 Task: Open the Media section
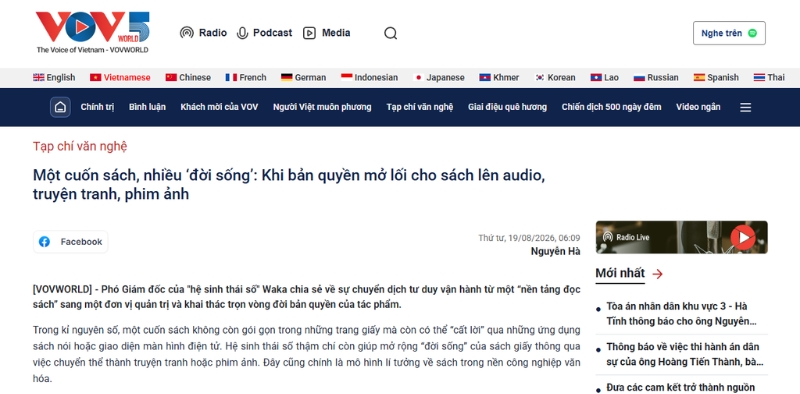click(327, 33)
